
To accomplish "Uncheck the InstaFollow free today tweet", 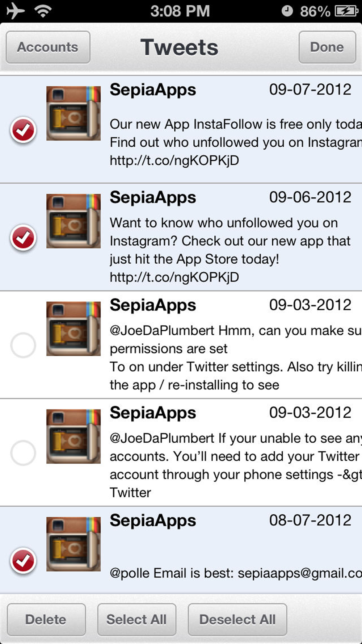I will pos(23,130).
